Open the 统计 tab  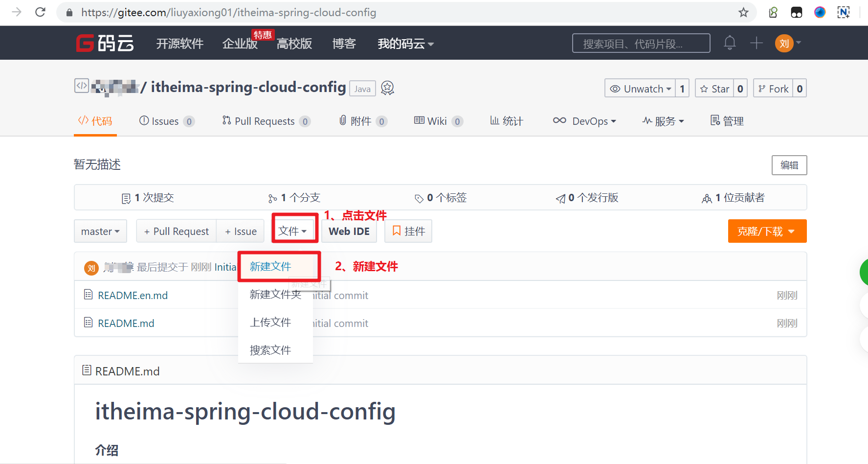[x=507, y=121]
